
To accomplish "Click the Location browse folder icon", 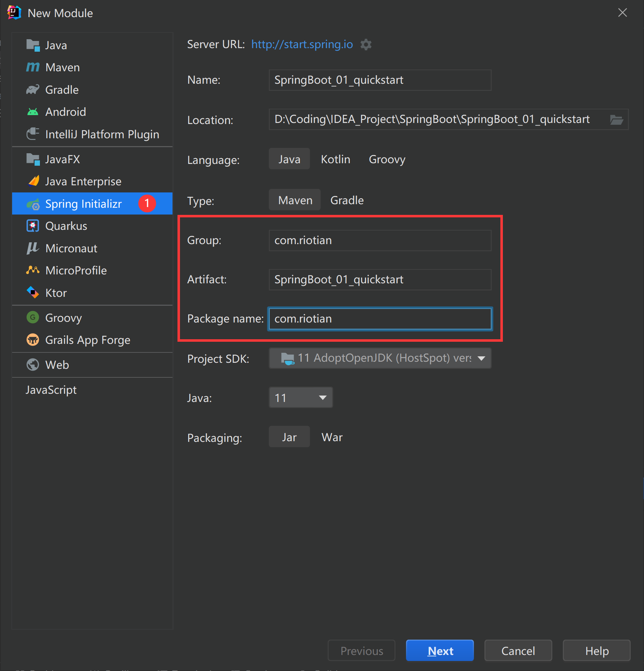I will pos(616,120).
